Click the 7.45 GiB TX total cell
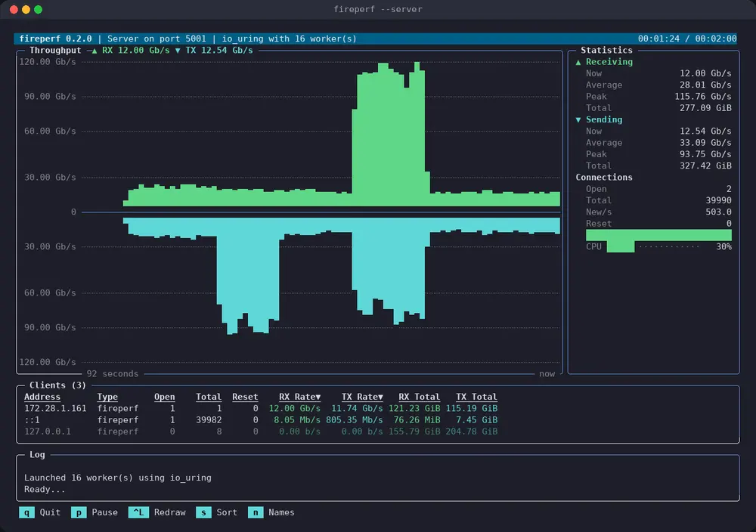The image size is (756, 532). (x=477, y=419)
